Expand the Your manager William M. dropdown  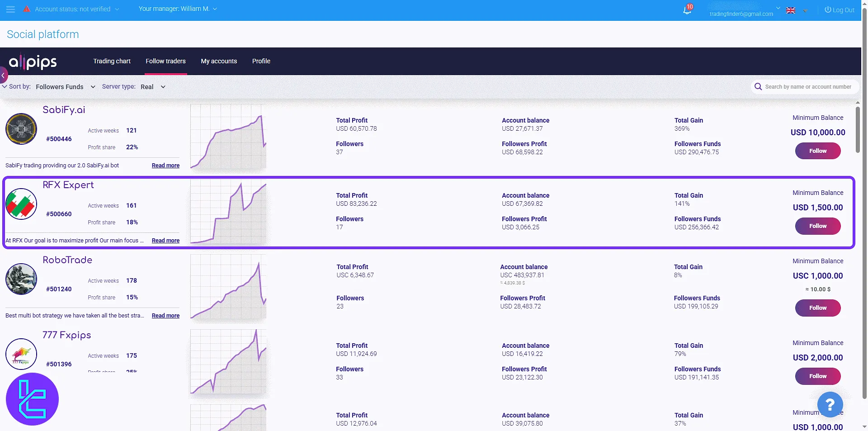215,9
